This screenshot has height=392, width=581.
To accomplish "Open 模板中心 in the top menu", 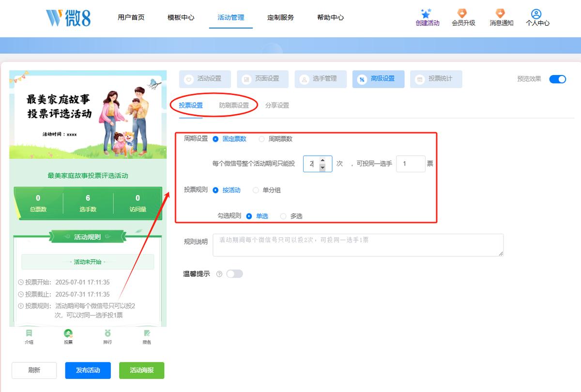I will click(181, 17).
